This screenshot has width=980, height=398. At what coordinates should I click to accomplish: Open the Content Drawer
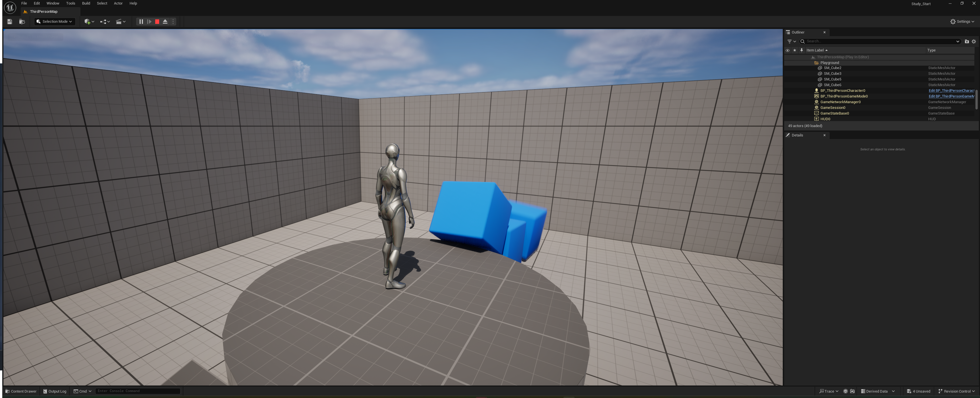(x=21, y=391)
